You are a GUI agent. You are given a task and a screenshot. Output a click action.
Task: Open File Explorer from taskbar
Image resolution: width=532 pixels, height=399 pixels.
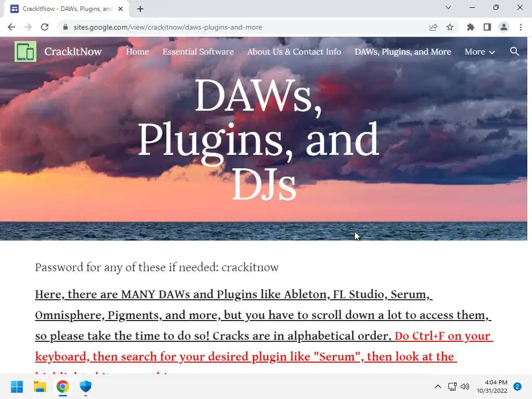coord(40,387)
